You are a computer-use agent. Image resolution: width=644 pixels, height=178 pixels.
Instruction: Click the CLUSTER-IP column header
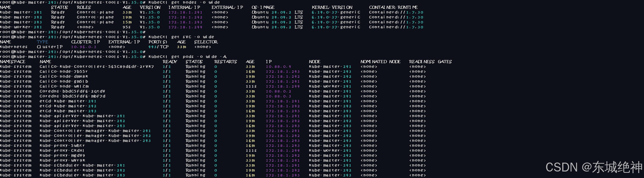click(x=85, y=42)
